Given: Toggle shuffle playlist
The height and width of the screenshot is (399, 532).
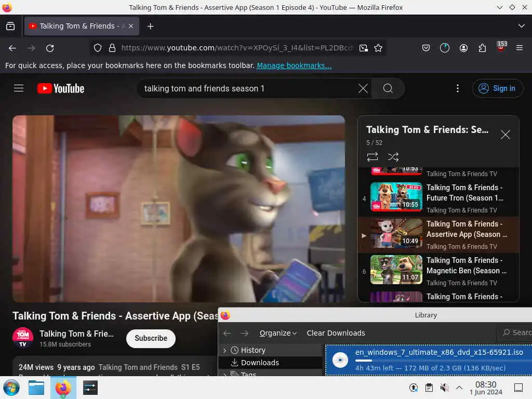Looking at the screenshot, I should 393,157.
